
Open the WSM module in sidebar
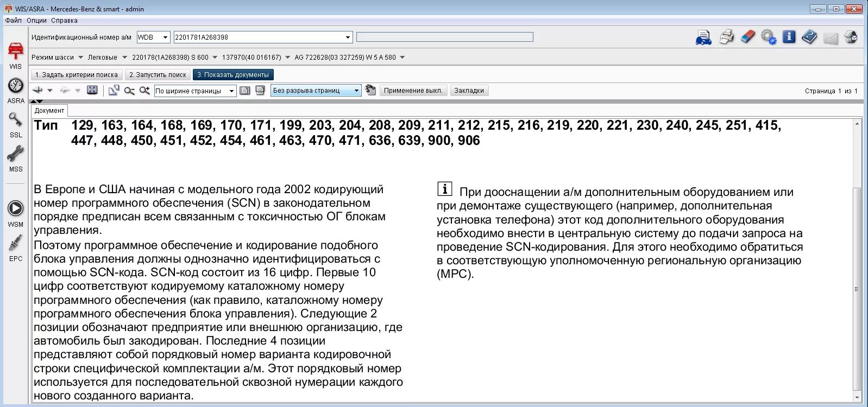[x=15, y=213]
